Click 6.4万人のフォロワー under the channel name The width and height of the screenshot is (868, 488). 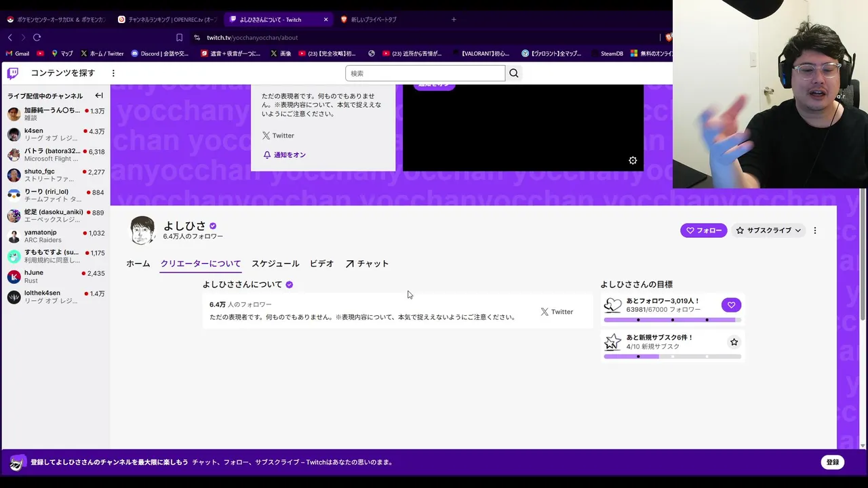[x=193, y=237]
